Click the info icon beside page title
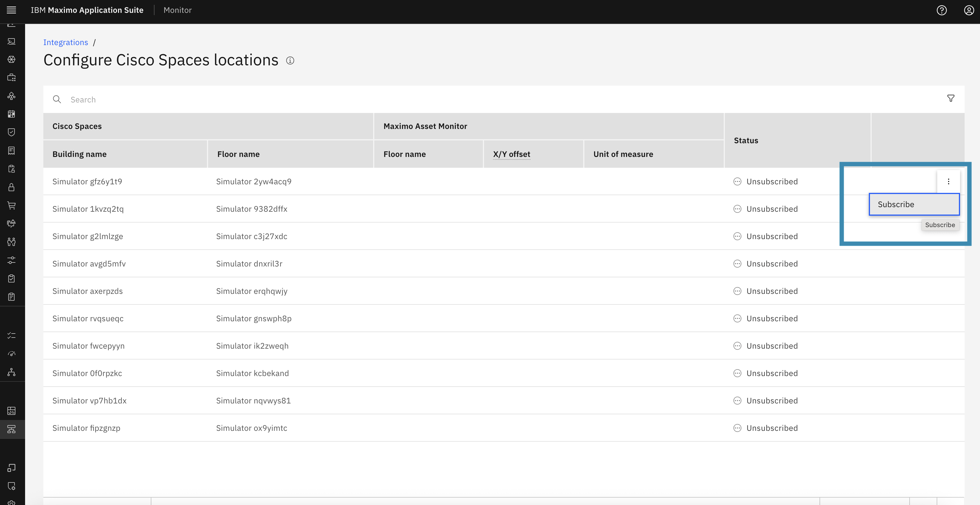Image resolution: width=980 pixels, height=505 pixels. coord(290,60)
